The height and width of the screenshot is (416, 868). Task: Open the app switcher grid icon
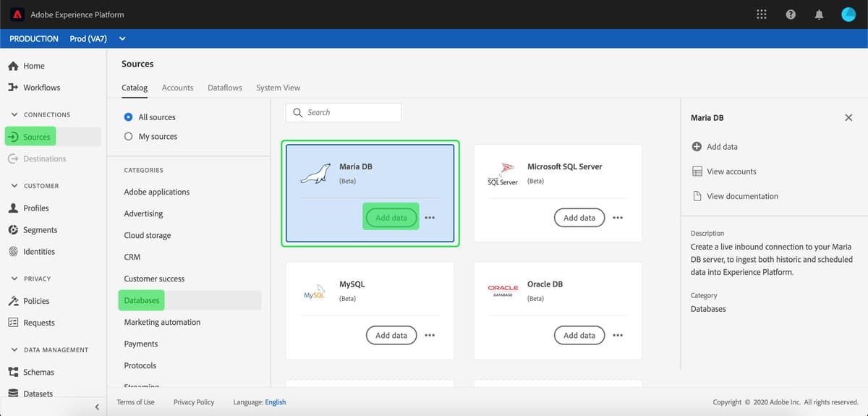(x=762, y=14)
